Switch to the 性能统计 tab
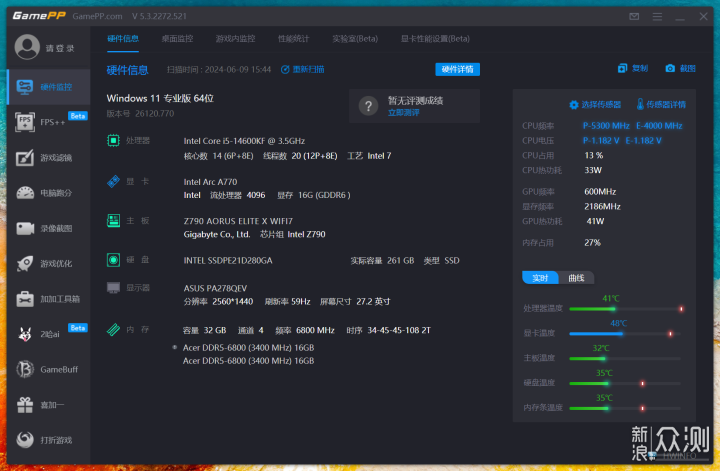 coord(293,39)
